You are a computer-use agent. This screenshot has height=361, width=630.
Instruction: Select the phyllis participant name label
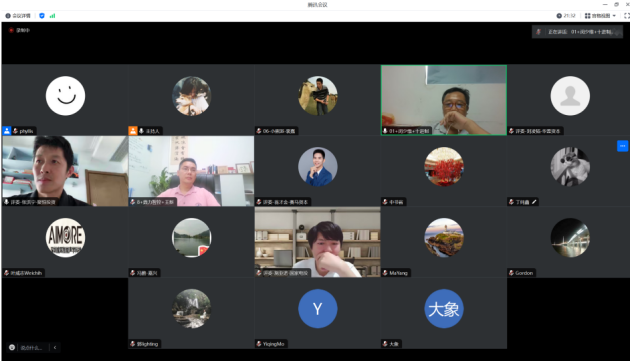[27, 131]
